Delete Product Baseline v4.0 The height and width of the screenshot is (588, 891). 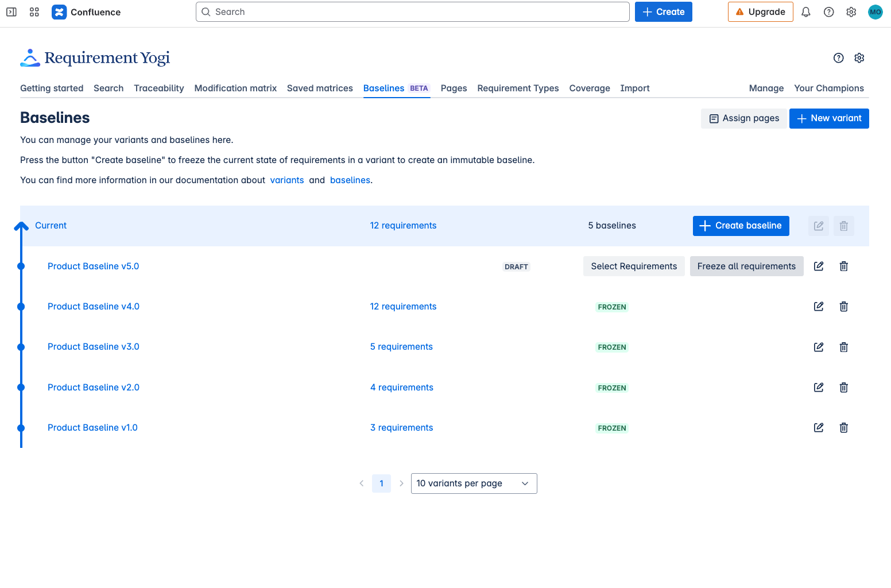tap(844, 307)
